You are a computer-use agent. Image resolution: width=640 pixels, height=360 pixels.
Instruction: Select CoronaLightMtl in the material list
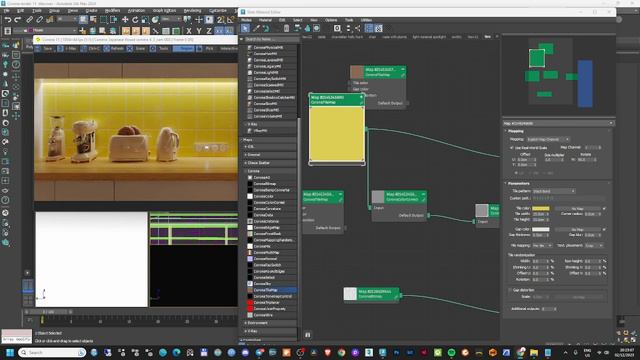(271, 72)
